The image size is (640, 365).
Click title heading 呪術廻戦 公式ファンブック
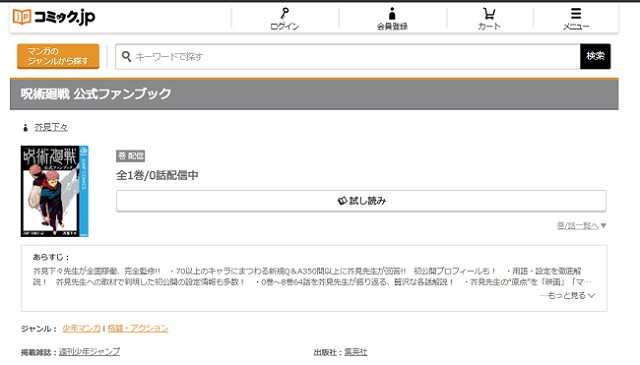pyautogui.click(x=96, y=94)
